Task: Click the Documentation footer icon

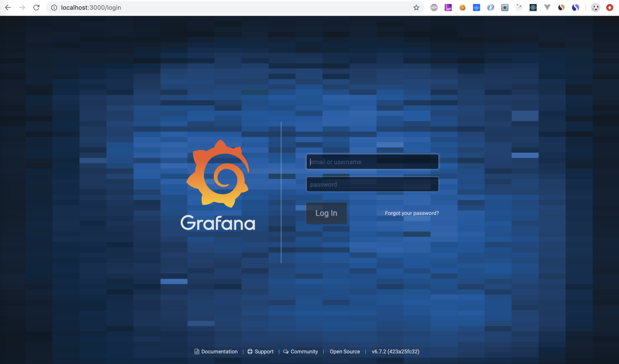Action: click(x=197, y=351)
